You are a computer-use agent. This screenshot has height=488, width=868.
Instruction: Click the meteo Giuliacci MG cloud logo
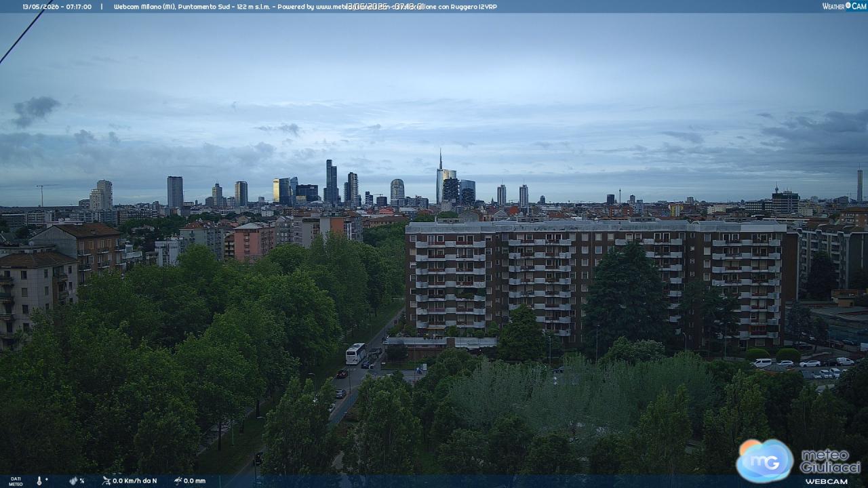click(765, 460)
